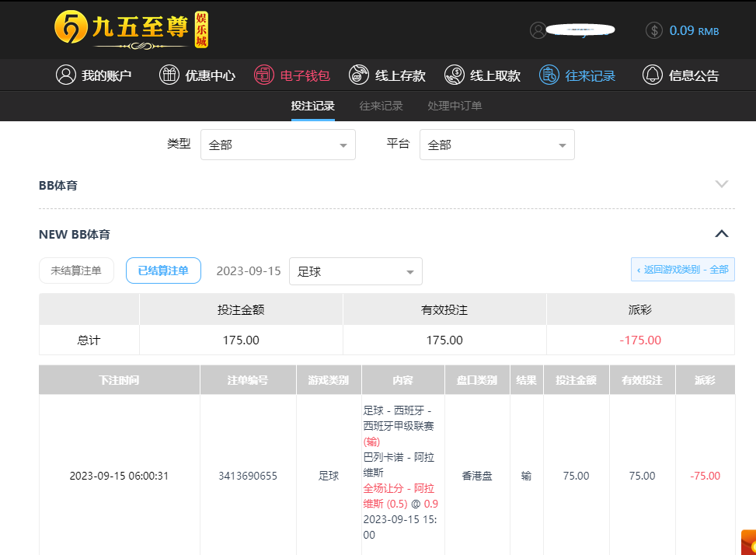This screenshot has width=756, height=555.
Task: Switch to 处理中订单 tab
Action: pyautogui.click(x=455, y=106)
